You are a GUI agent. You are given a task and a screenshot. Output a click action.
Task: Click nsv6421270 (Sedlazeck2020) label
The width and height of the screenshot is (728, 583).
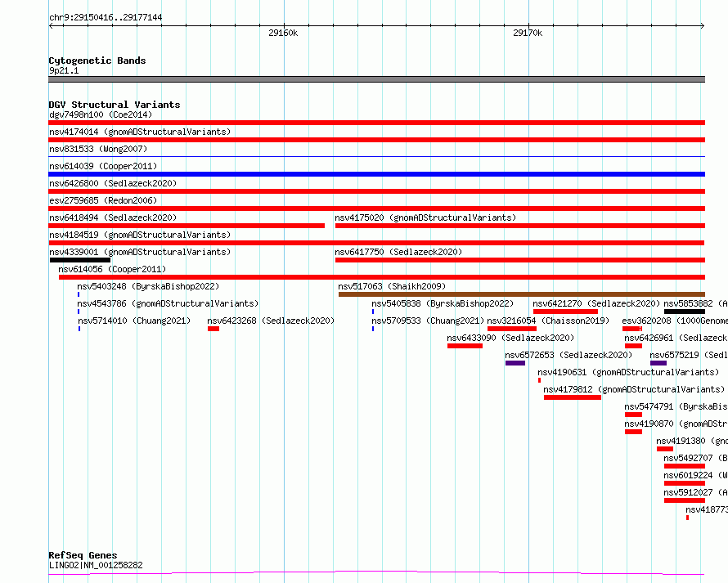tap(596, 303)
